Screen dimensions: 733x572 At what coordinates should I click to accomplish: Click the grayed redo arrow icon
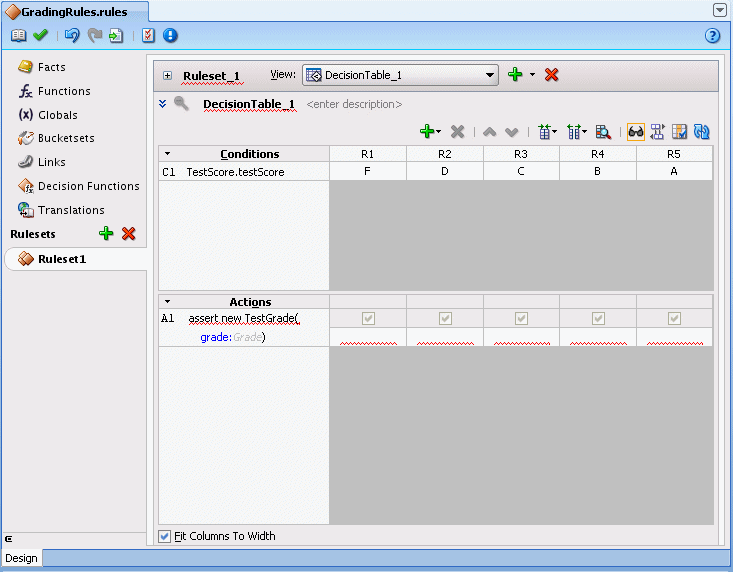click(95, 36)
